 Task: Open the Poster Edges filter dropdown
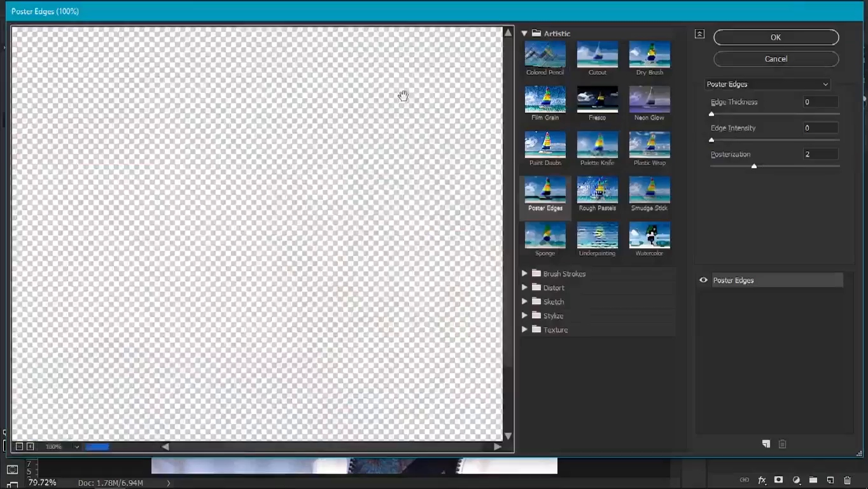[x=767, y=84]
